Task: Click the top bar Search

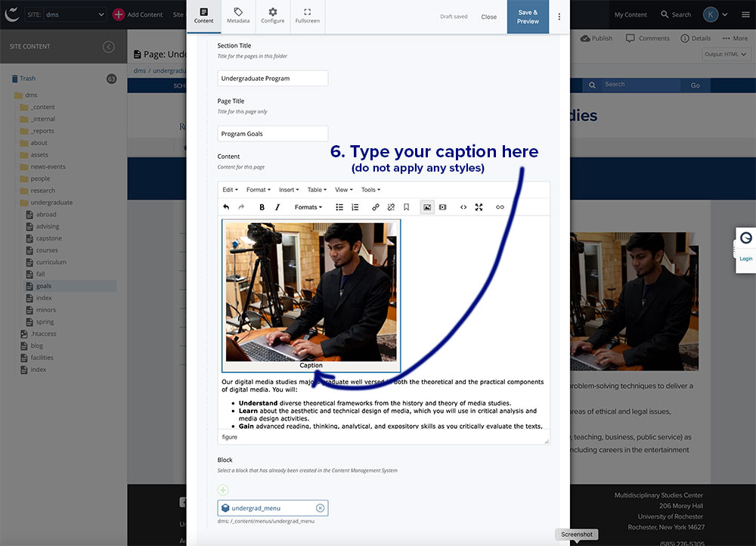Action: point(675,14)
